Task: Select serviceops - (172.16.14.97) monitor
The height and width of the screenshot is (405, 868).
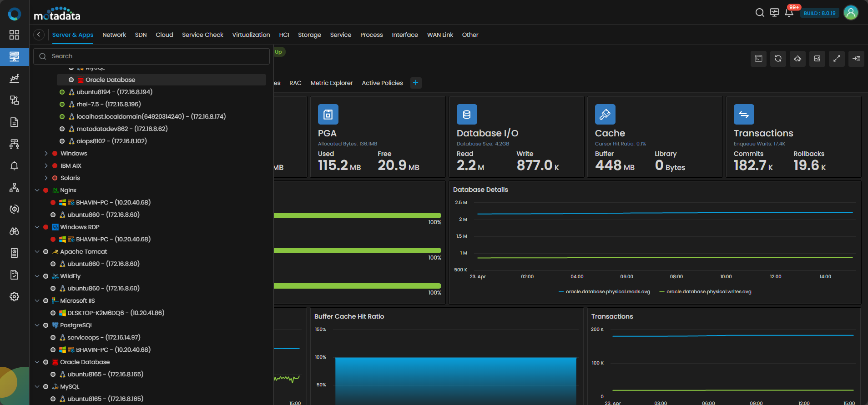Action: pos(104,337)
